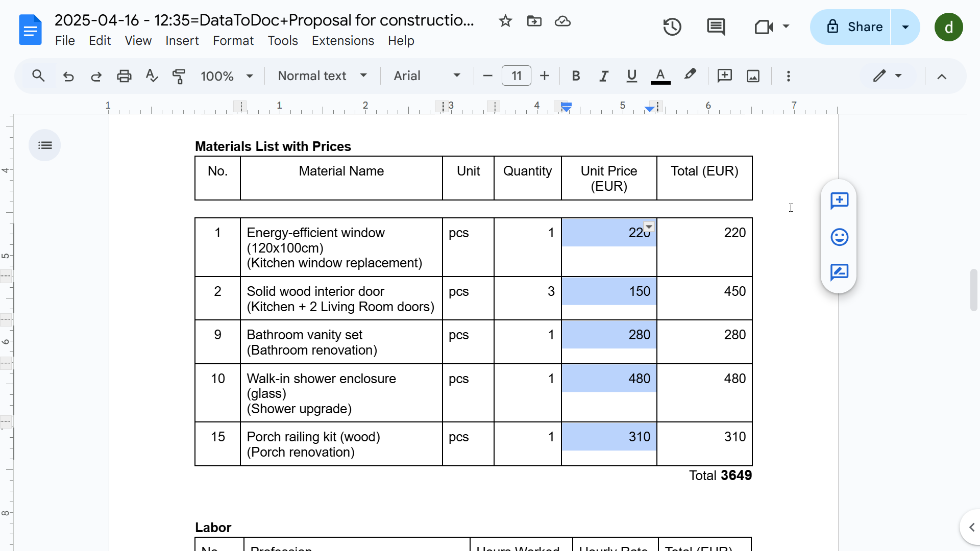The image size is (980, 551).
Task: Suggest edits from side floating panel
Action: (x=839, y=272)
